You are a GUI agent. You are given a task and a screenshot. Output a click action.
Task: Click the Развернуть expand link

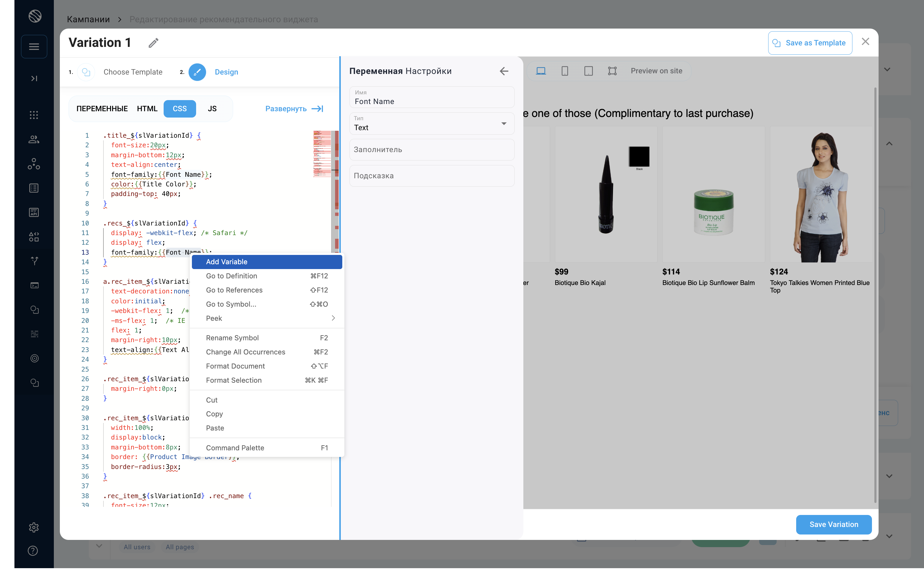294,109
